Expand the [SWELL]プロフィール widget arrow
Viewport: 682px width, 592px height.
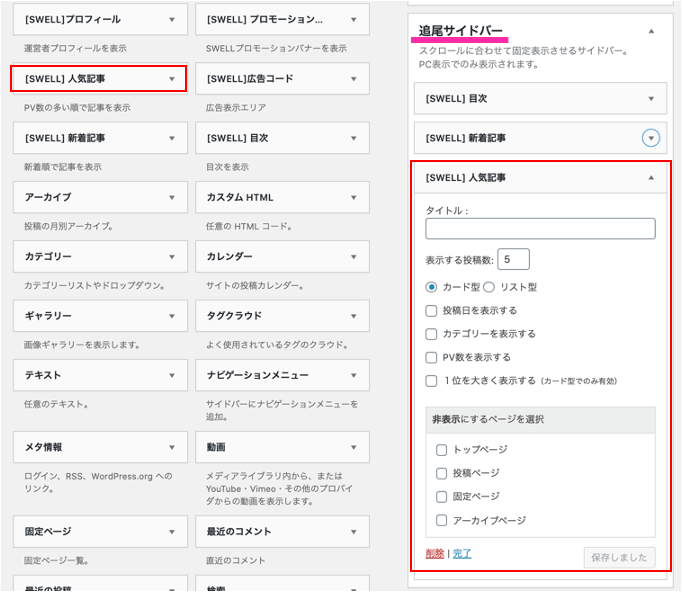[172, 20]
